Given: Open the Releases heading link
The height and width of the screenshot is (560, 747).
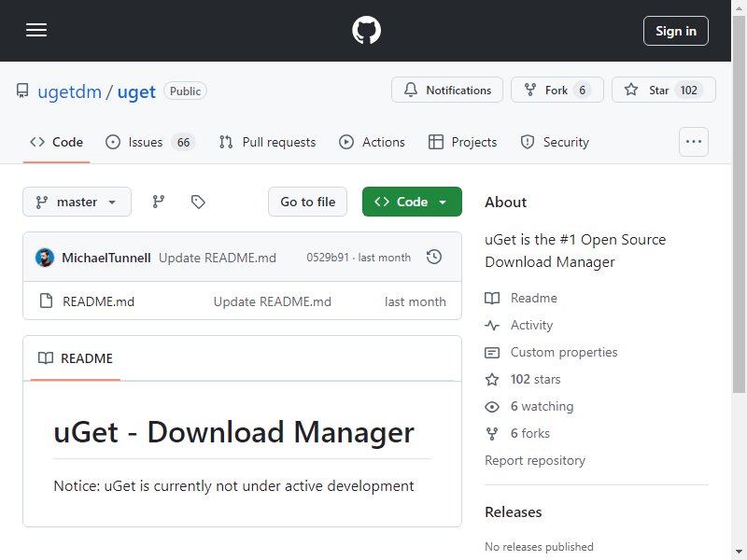Looking at the screenshot, I should pyautogui.click(x=513, y=511).
